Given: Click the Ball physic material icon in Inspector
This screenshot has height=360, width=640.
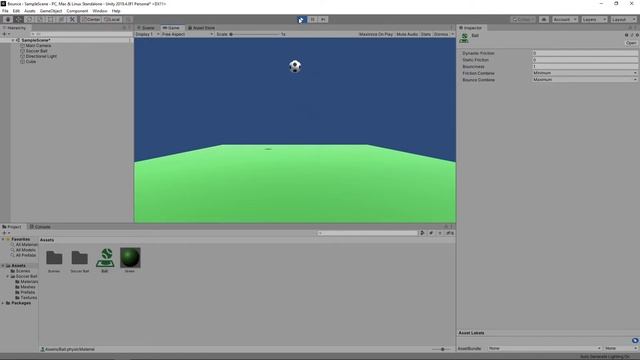Looking at the screenshot, I should click(x=464, y=38).
